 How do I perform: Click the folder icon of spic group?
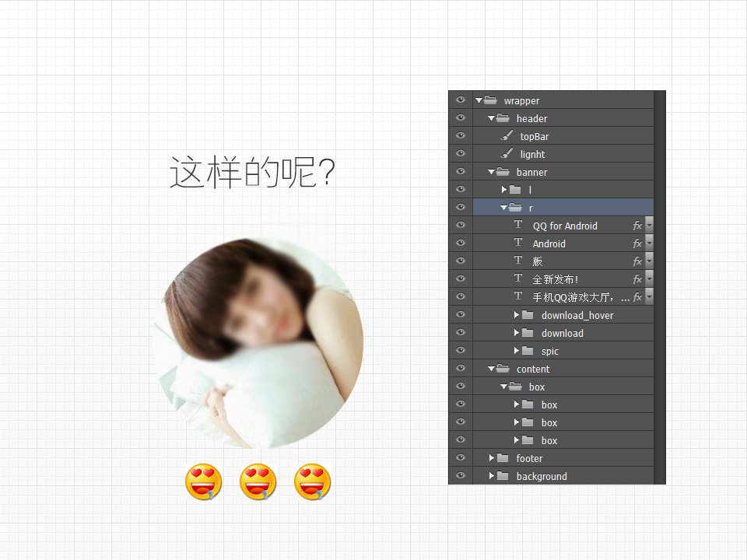(528, 351)
